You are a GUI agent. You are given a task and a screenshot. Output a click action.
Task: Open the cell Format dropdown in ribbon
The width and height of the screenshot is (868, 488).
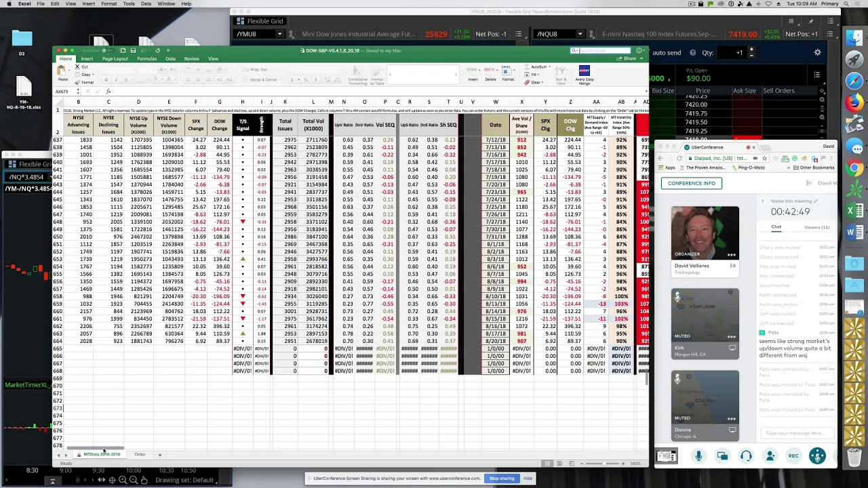[508, 74]
